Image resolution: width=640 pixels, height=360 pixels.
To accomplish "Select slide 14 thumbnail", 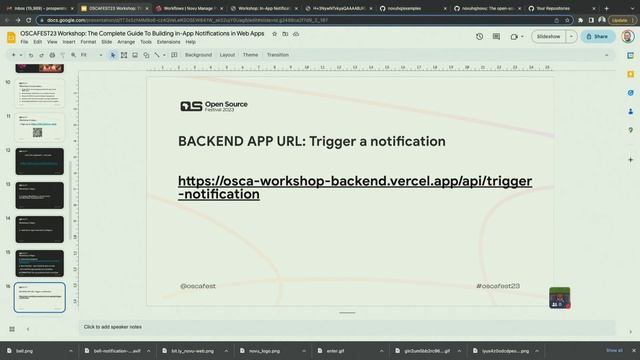I will tap(40, 229).
